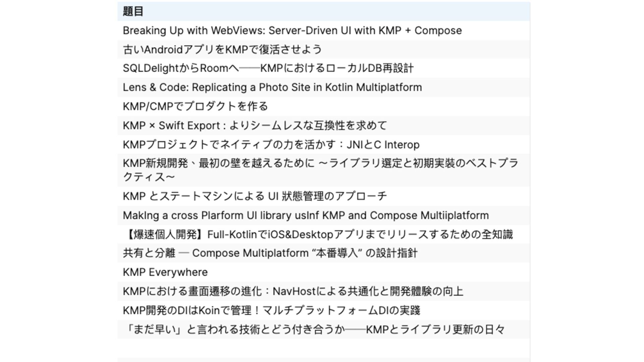Select row 'SQLDelightからRoomへ'
The image size is (644, 362).
[x=324, y=68]
